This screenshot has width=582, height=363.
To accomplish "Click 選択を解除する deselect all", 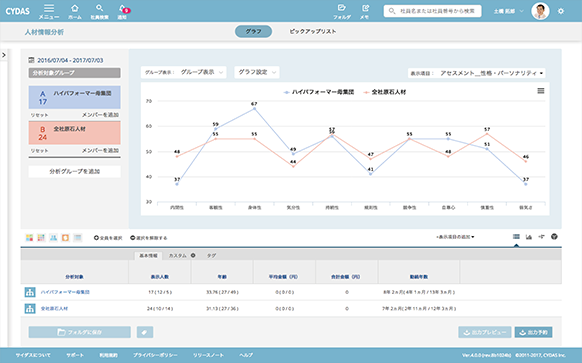I will click(148, 238).
